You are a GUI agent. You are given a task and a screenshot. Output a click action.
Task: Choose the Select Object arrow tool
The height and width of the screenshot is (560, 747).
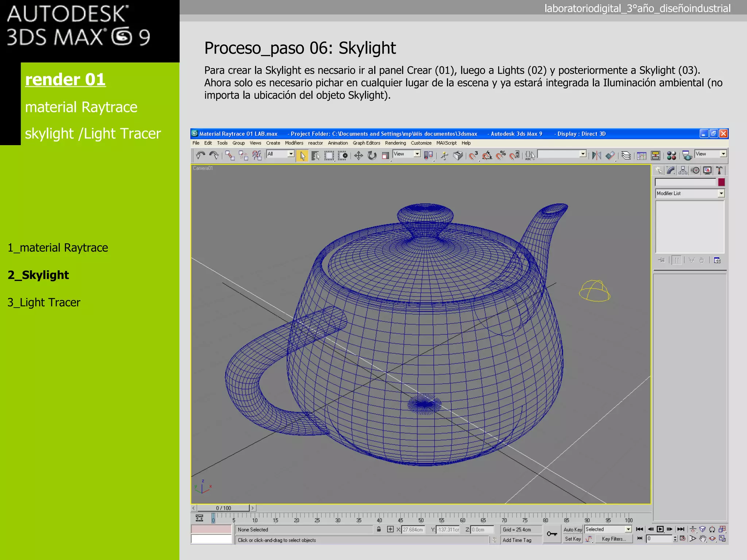coord(302,156)
